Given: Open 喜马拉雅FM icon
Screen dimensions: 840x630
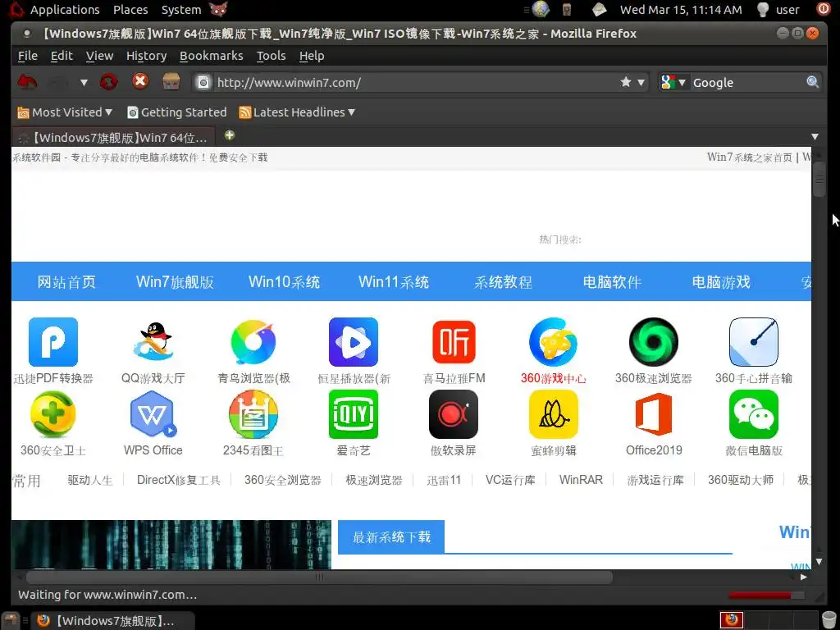Looking at the screenshot, I should pyautogui.click(x=454, y=342).
